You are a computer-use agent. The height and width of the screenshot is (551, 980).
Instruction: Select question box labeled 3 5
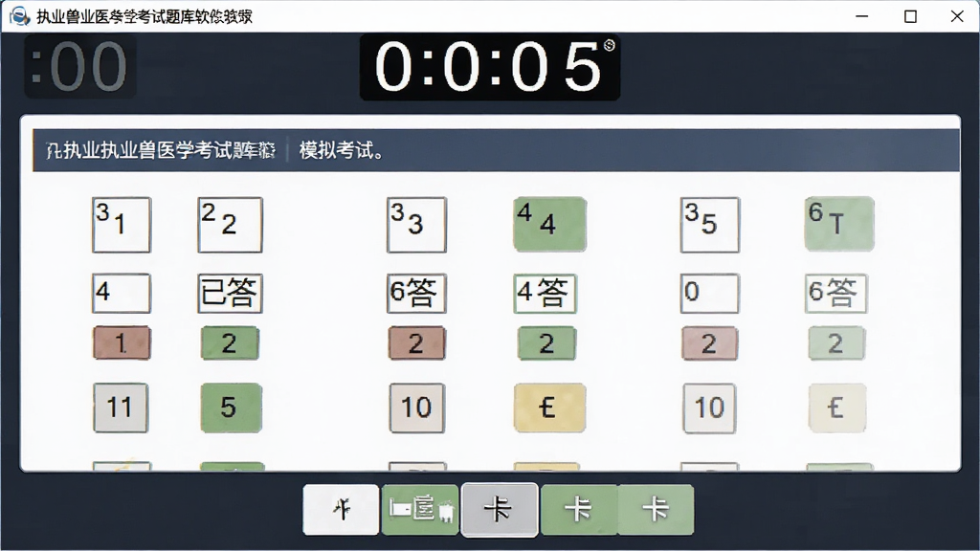tap(709, 225)
